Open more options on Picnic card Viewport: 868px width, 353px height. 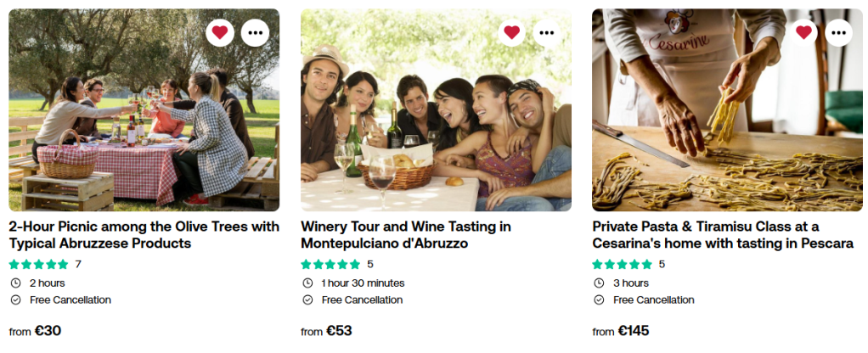(x=255, y=33)
